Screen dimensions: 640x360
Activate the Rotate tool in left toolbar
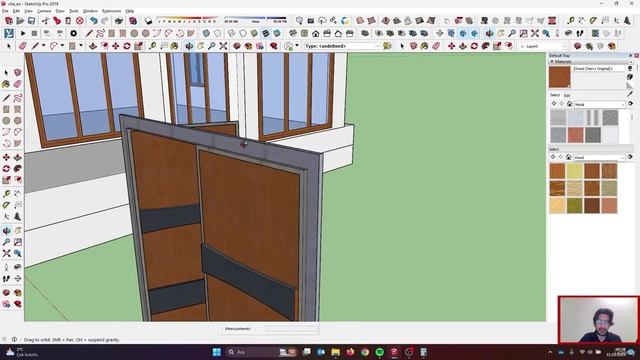click(x=6, y=169)
